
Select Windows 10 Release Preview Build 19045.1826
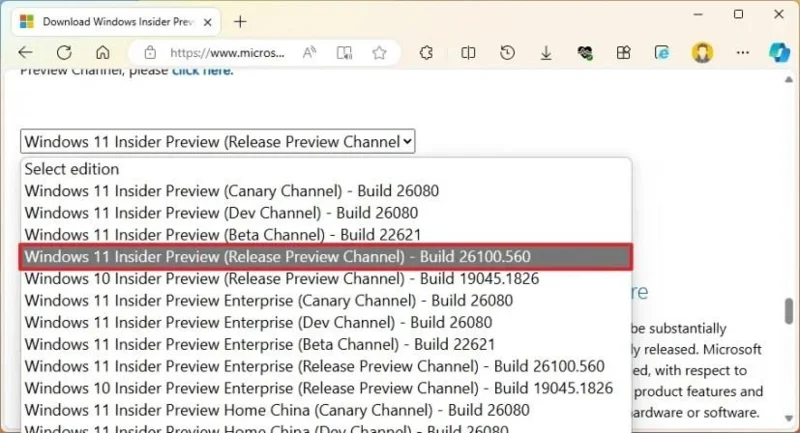[326, 278]
